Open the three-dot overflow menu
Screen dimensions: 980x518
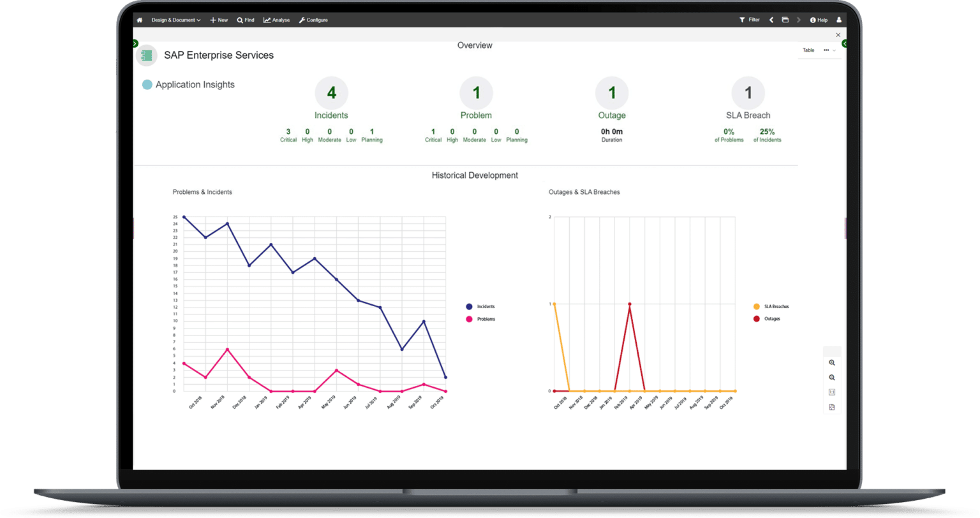coord(825,50)
